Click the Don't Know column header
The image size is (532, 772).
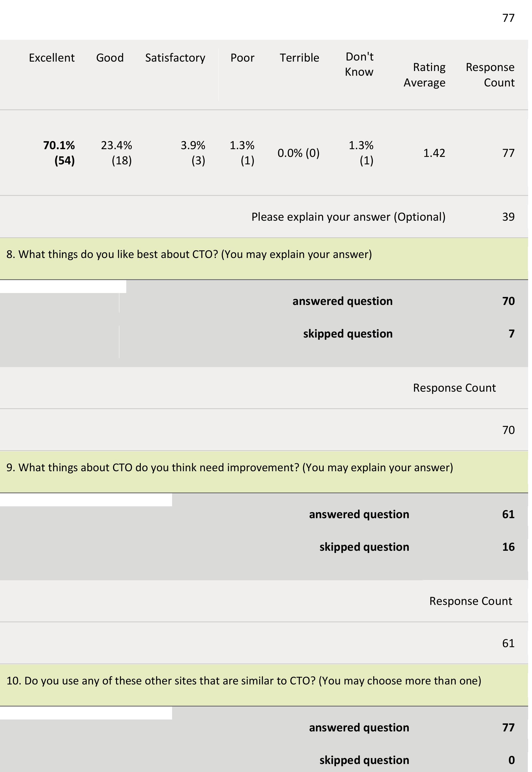pyautogui.click(x=359, y=64)
